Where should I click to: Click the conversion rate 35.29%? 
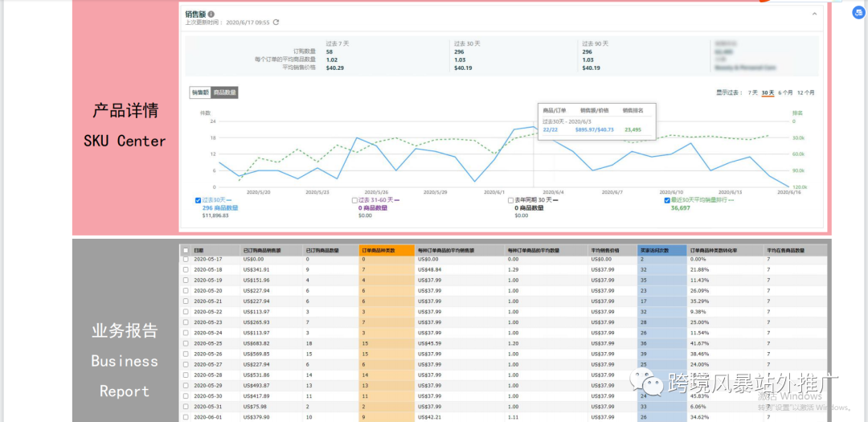pos(700,301)
